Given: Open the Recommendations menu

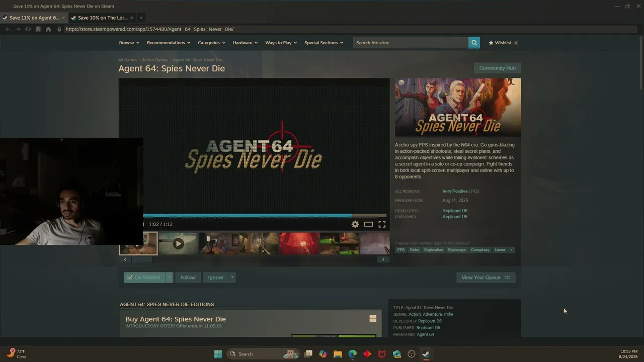Looking at the screenshot, I should pos(169,43).
